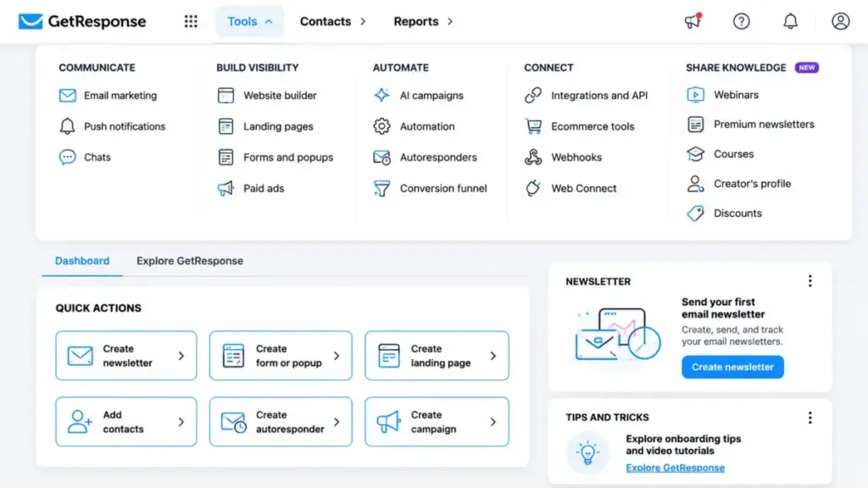Click Create campaign megaphone icon
This screenshot has width=868, height=488.
tap(388, 422)
